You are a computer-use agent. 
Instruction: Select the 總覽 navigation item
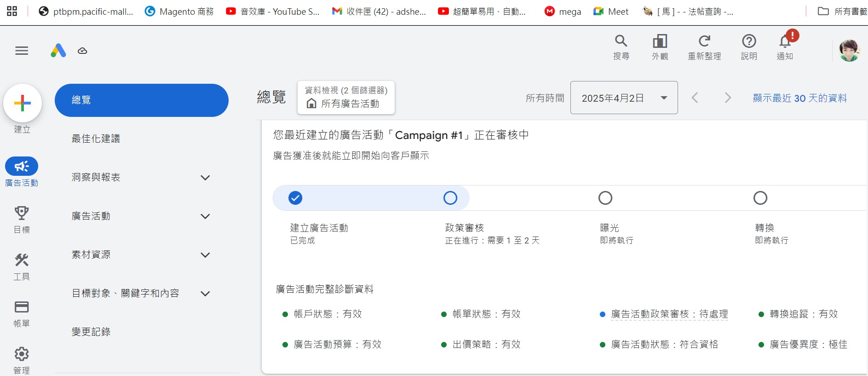[x=141, y=100]
